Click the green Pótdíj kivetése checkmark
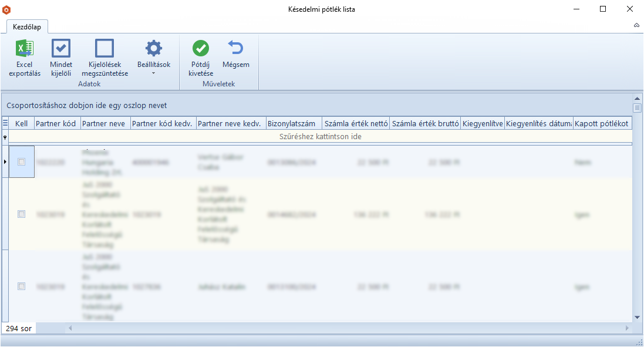The image size is (644, 347). [201, 49]
